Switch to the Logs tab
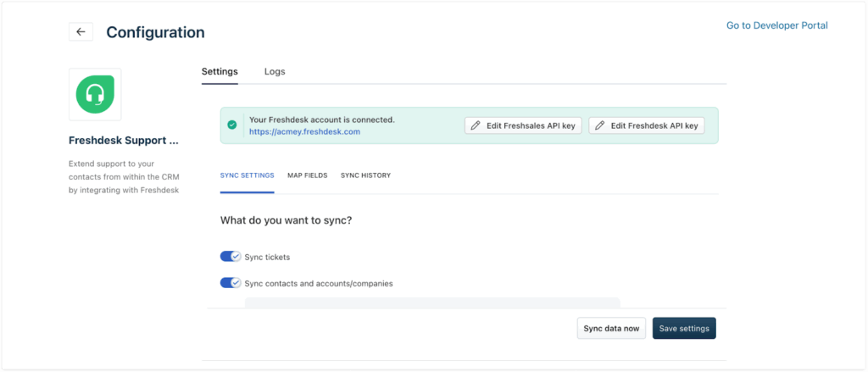Screen dimensions: 868x372 (x=275, y=71)
